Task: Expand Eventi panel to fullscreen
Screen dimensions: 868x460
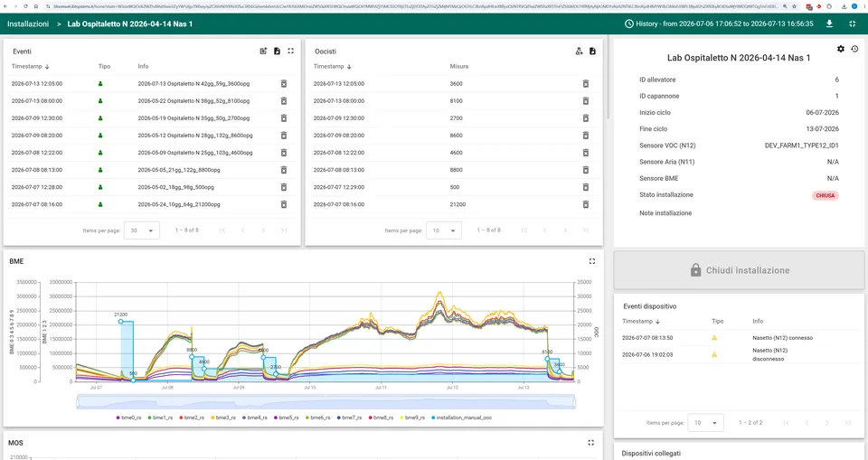Action: [x=290, y=51]
